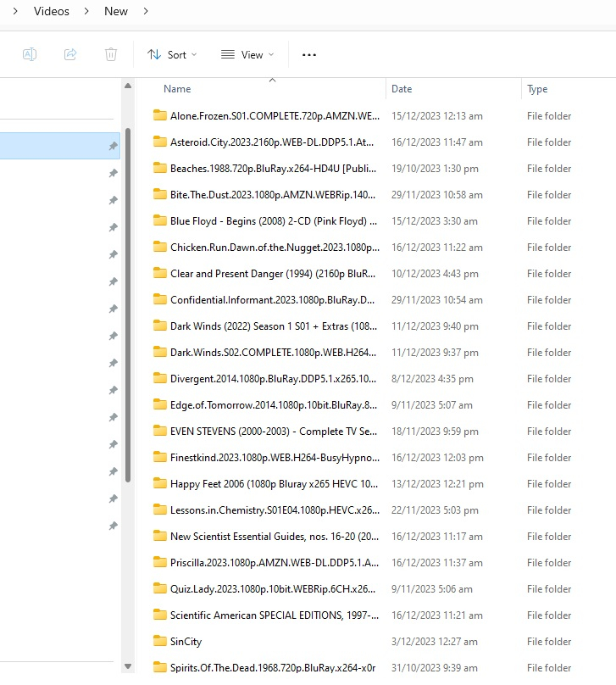Click the sidebar scroll-up arrow

(128, 86)
